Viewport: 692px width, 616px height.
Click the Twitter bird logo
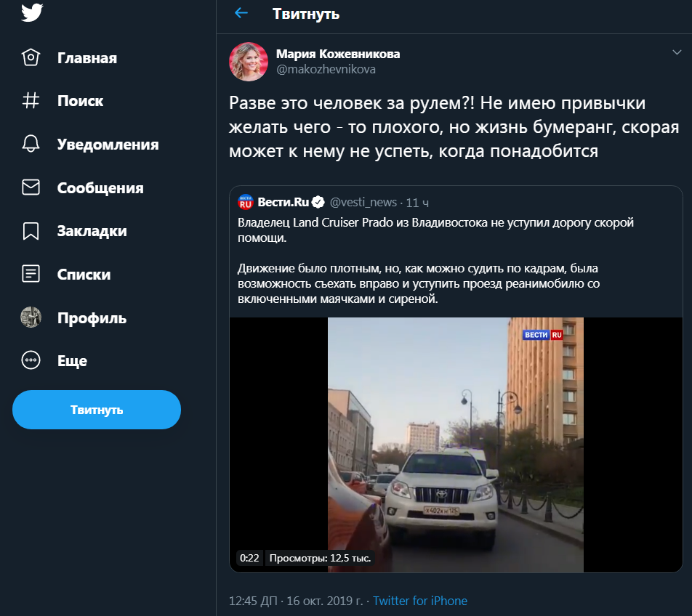tap(31, 13)
